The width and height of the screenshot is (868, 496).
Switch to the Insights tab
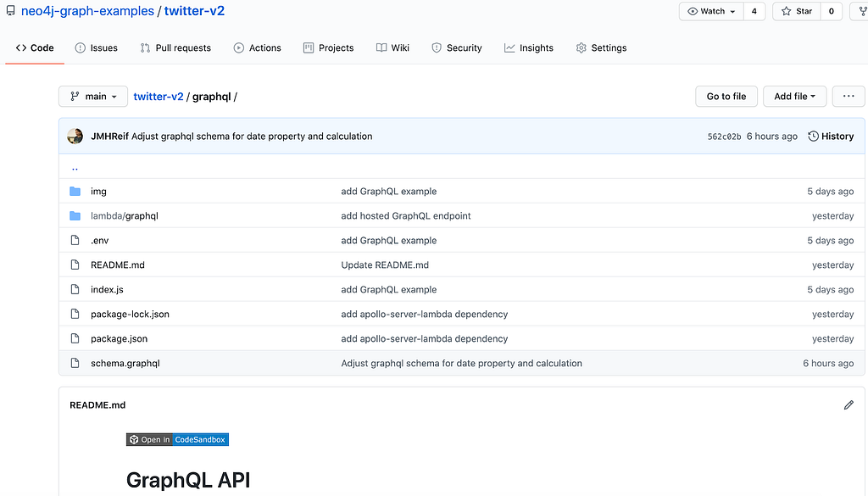(x=529, y=47)
